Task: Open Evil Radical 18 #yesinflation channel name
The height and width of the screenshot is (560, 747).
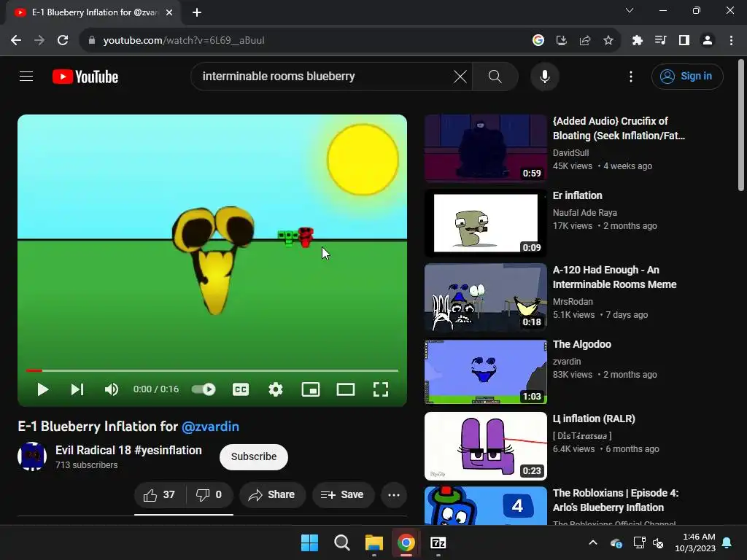Action: [128, 450]
